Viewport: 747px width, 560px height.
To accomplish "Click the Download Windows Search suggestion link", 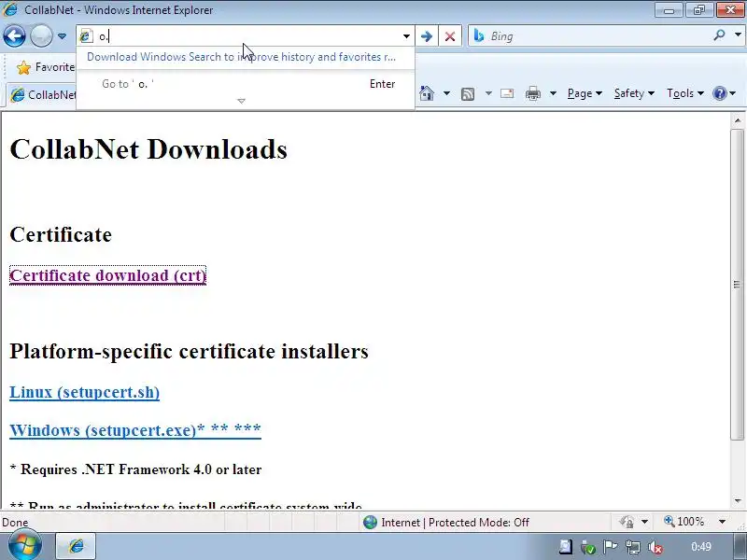I will pyautogui.click(x=241, y=57).
